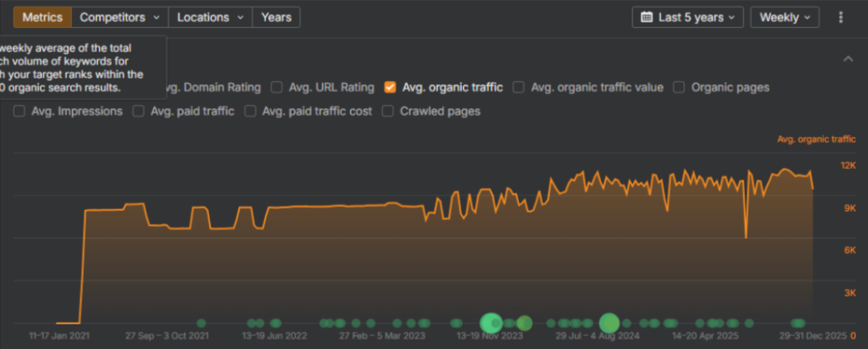Collapse the metrics panel with chevron arrow
The height and width of the screenshot is (349, 868).
[x=848, y=58]
